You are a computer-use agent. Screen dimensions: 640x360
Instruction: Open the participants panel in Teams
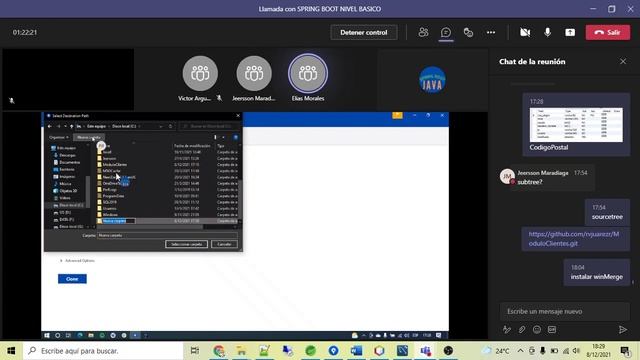click(423, 32)
